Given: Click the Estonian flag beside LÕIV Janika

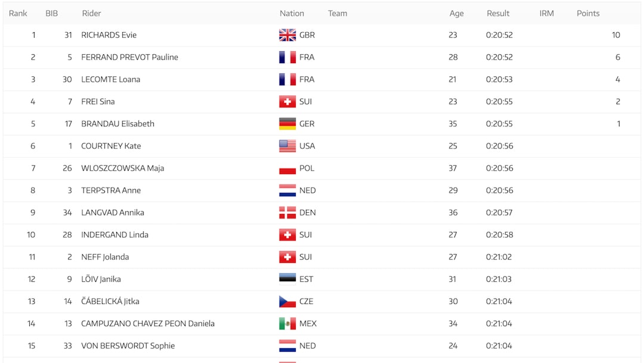Looking at the screenshot, I should (287, 279).
